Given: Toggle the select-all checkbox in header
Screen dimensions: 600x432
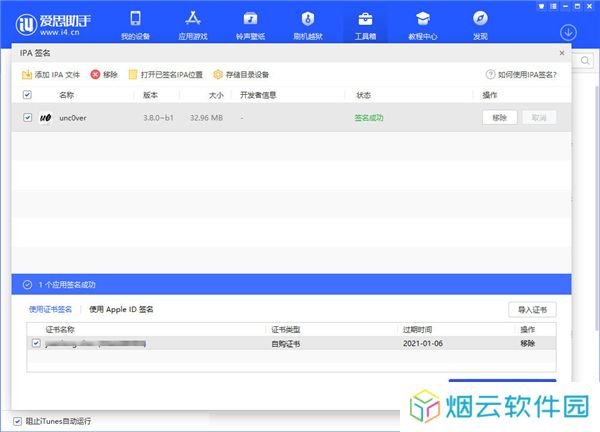Looking at the screenshot, I should click(27, 95).
